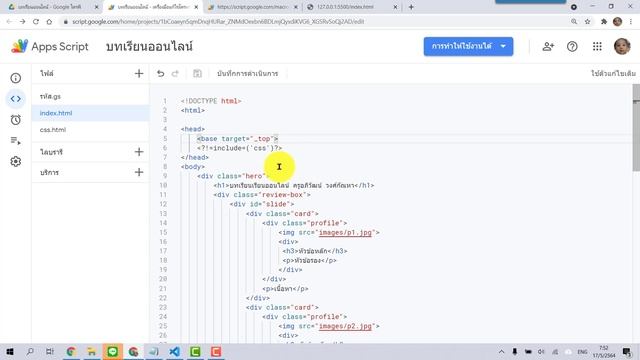640x360 pixels.
Task: Click project title บทเรียนออนไลน์
Action: (149, 47)
